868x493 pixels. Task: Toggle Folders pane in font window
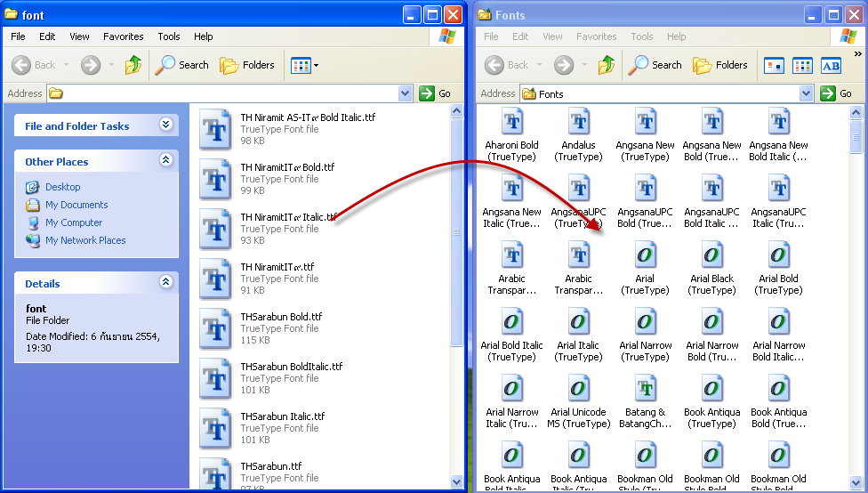(247, 65)
